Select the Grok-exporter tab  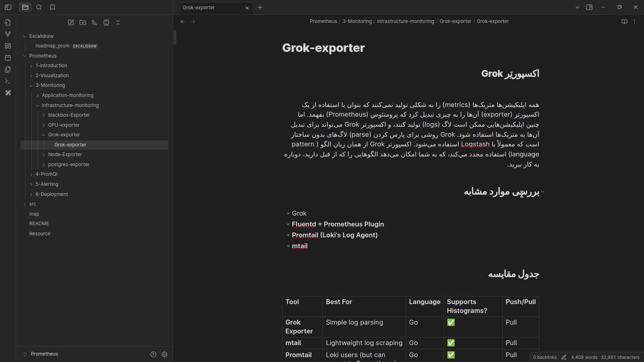pyautogui.click(x=216, y=8)
